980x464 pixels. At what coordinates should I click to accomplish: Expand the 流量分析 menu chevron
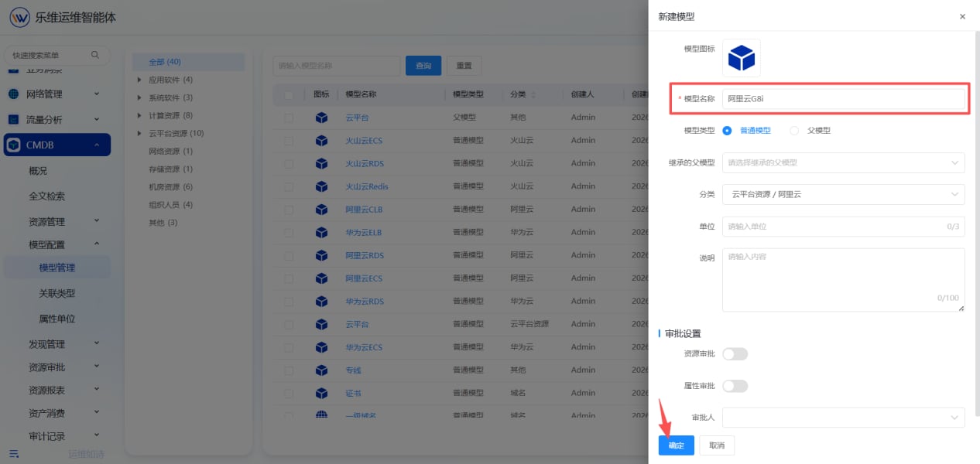97,119
